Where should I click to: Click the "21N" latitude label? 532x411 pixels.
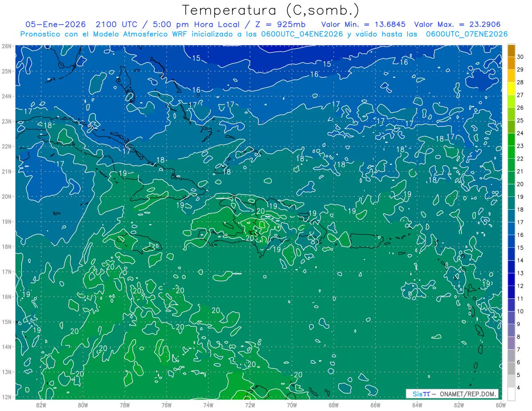(7, 171)
